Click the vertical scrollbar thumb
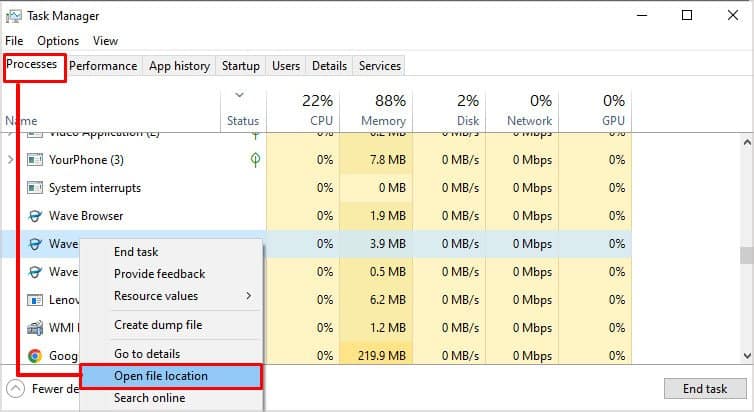754x412 pixels. (747, 255)
